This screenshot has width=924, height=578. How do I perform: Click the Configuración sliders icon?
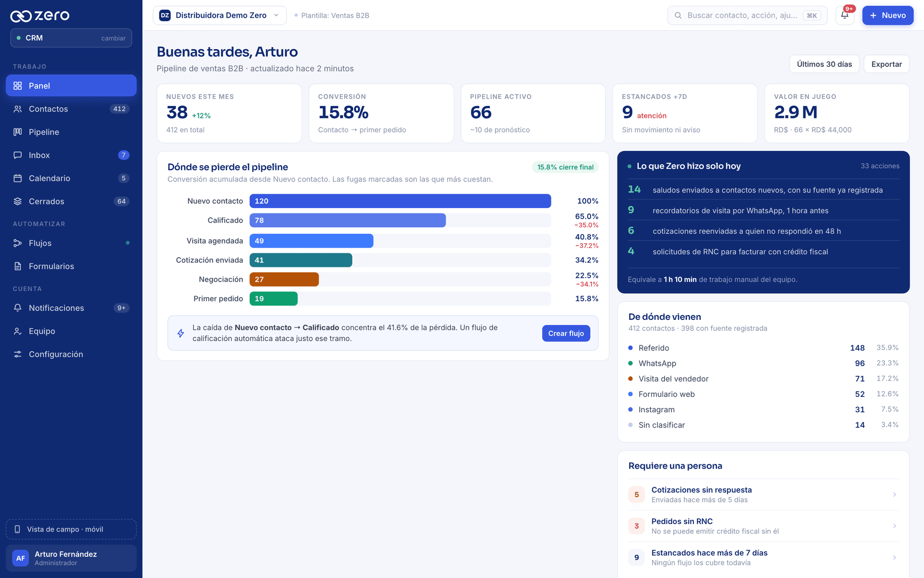18,354
